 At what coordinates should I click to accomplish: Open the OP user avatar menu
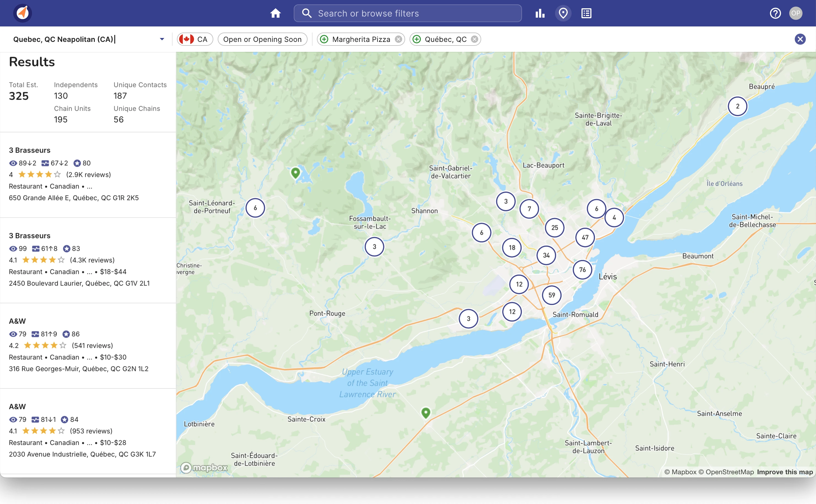[x=796, y=13]
